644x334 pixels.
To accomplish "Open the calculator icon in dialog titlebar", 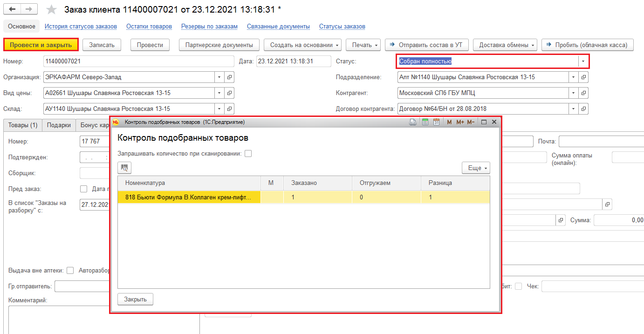I will (x=425, y=122).
